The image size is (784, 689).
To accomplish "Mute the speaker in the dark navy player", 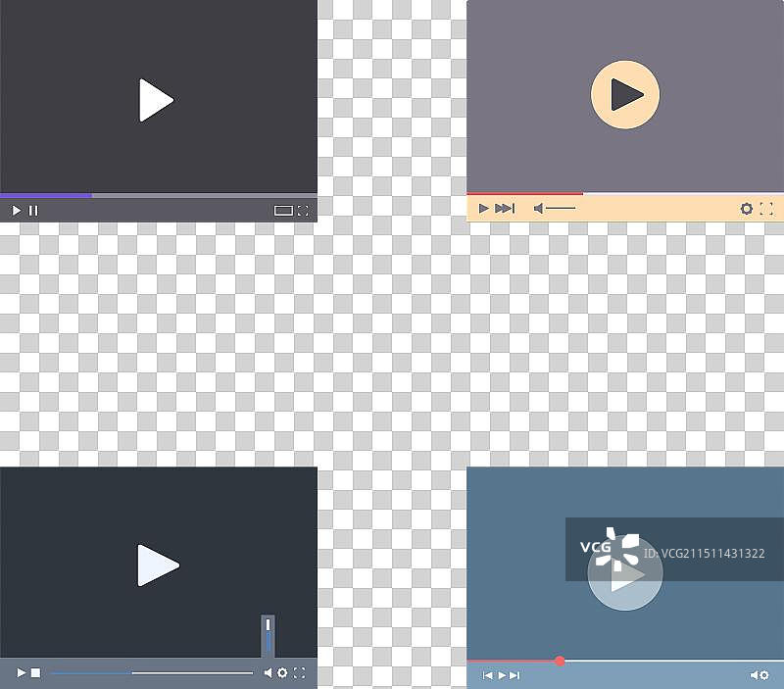I will click(x=268, y=673).
